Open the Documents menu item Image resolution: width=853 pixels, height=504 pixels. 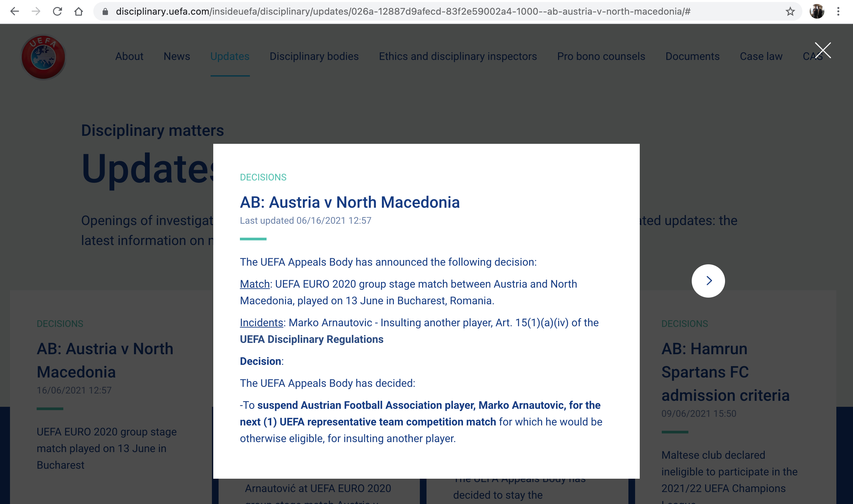(692, 56)
